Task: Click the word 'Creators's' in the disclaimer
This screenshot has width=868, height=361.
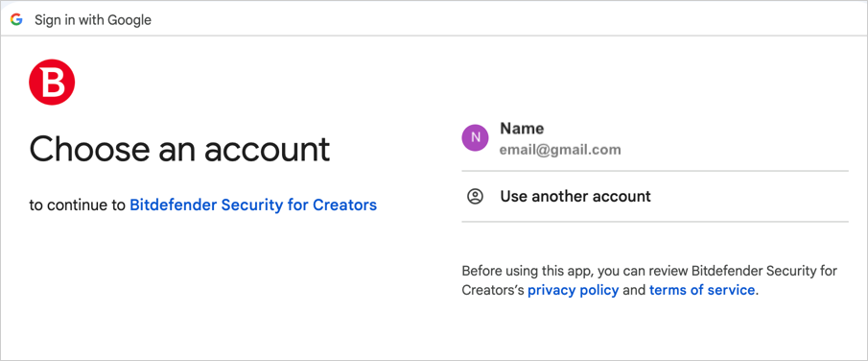Action: (493, 290)
